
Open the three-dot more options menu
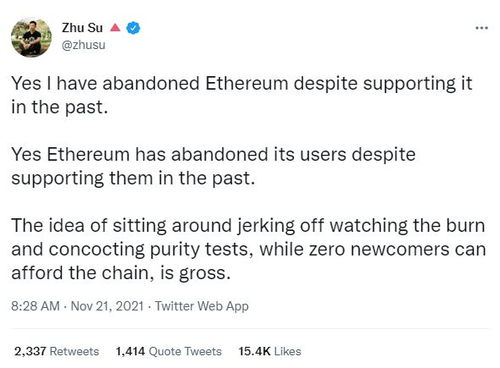click(x=482, y=28)
